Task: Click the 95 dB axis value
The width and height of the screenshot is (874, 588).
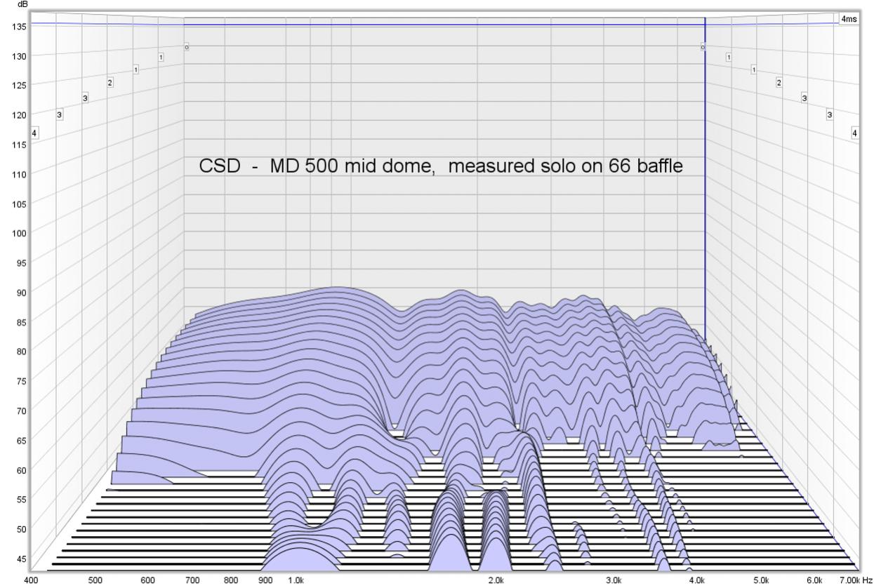Action: [22, 263]
